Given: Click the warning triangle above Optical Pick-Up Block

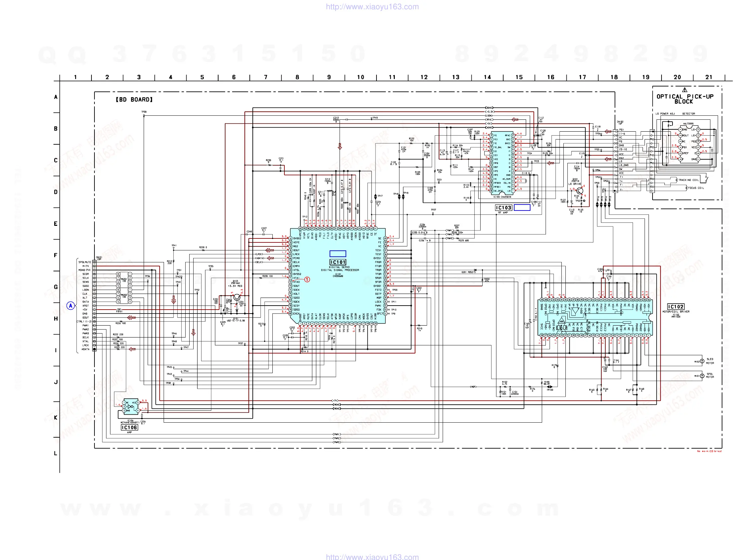Looking at the screenshot, I should point(684,90).
